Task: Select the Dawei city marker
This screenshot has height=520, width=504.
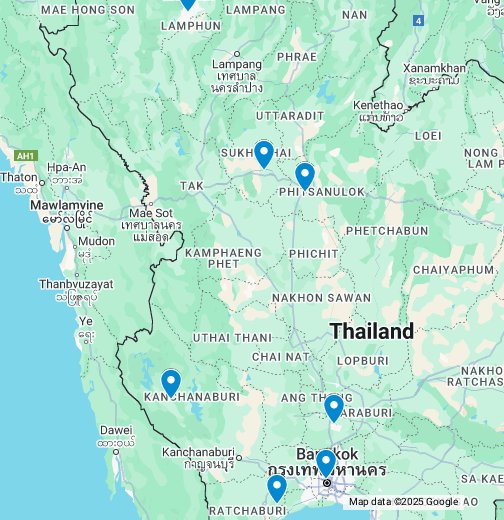Action: tap(116, 452)
